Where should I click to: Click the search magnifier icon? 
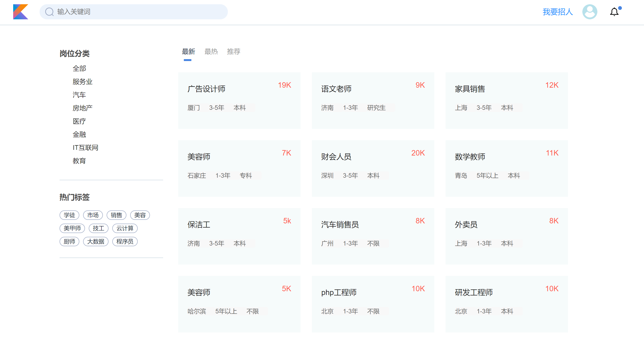pos(49,12)
